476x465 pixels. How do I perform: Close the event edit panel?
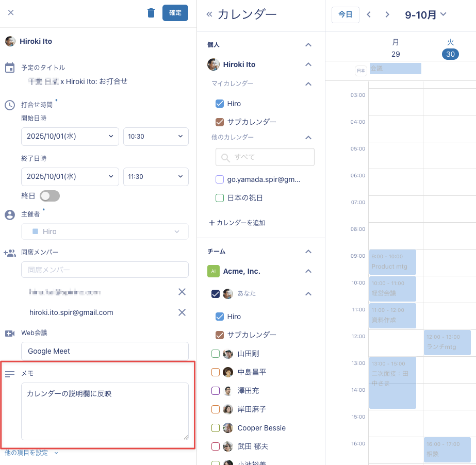point(11,12)
